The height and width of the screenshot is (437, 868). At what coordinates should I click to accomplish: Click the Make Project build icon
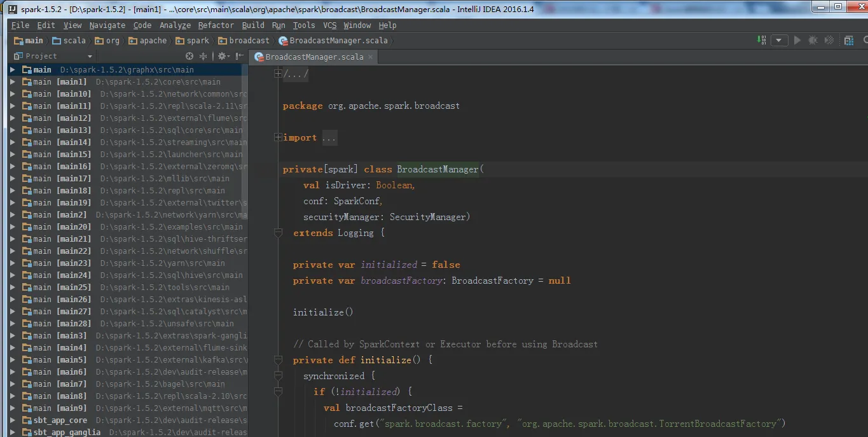click(x=762, y=40)
